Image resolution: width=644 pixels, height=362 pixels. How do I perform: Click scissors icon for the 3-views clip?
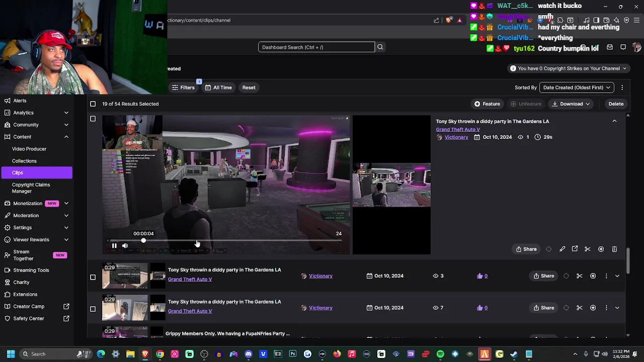coord(580,276)
